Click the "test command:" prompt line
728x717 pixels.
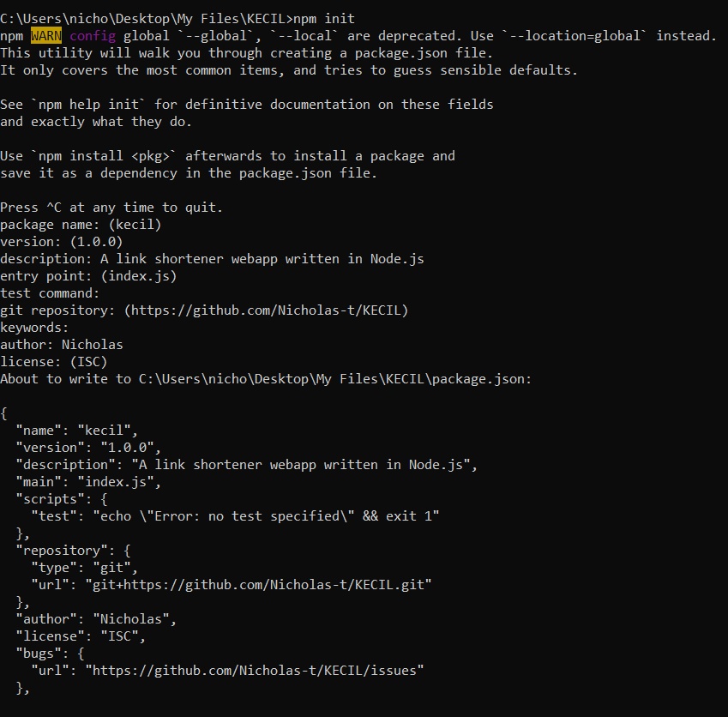pos(50,293)
